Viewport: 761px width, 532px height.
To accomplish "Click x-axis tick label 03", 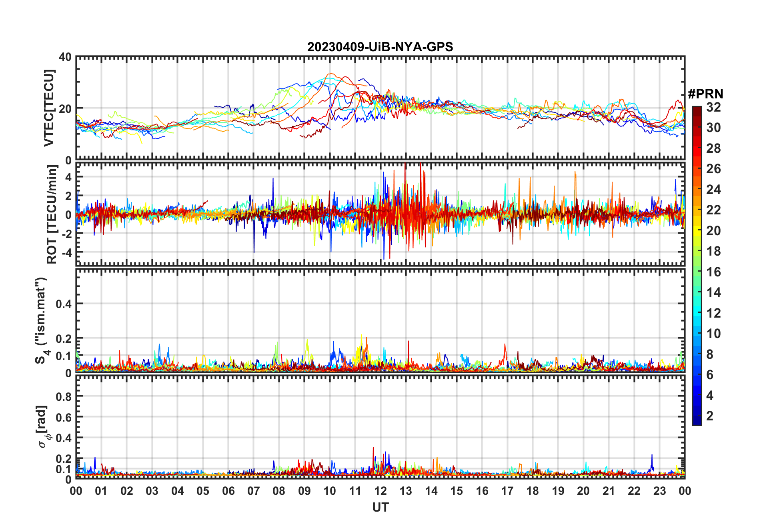I will click(x=152, y=491).
